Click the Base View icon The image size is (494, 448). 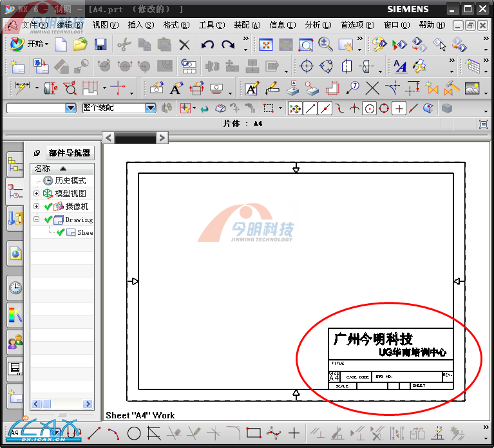pos(41,66)
